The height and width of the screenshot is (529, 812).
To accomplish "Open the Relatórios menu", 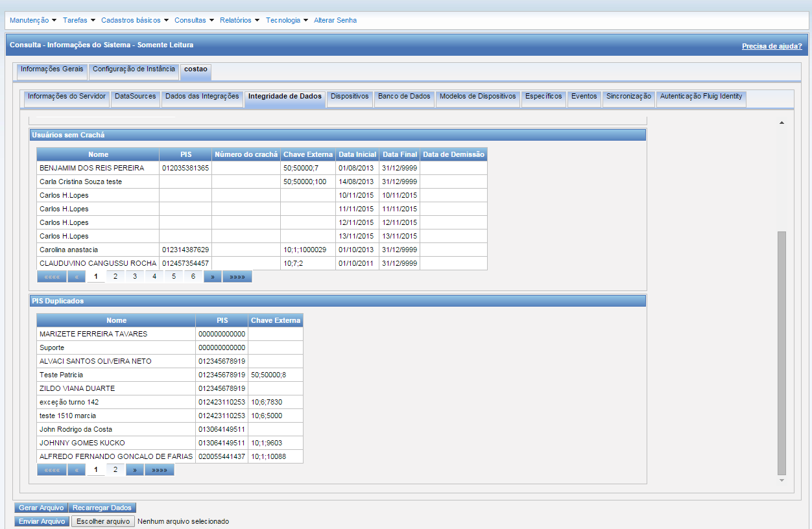I will [240, 20].
